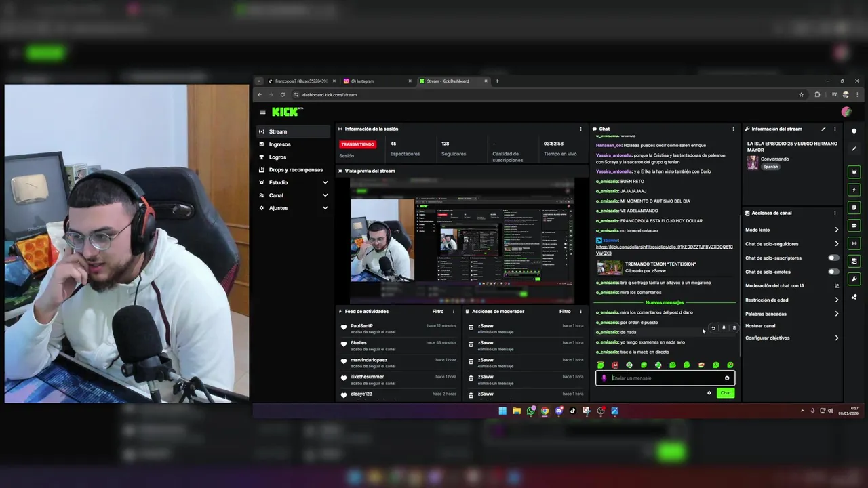This screenshot has width=868, height=488.
Task: Open Acciones de canal three-dot menu
Action: [835, 213]
